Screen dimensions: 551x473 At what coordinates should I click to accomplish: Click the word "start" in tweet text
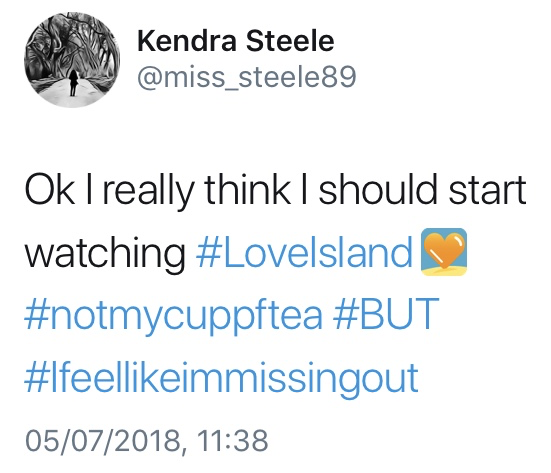(488, 190)
